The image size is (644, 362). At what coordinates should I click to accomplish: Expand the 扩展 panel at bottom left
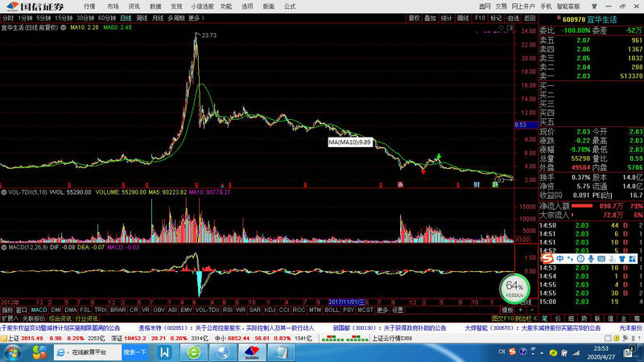pos(9,319)
